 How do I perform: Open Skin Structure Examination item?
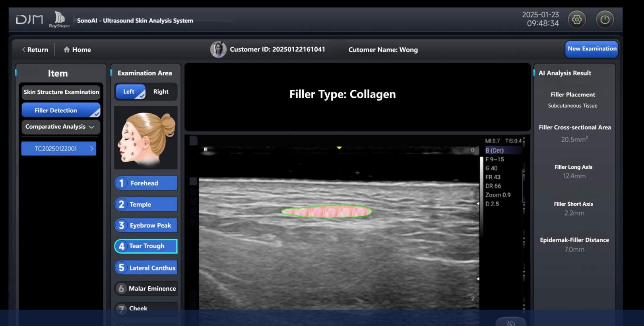point(61,92)
